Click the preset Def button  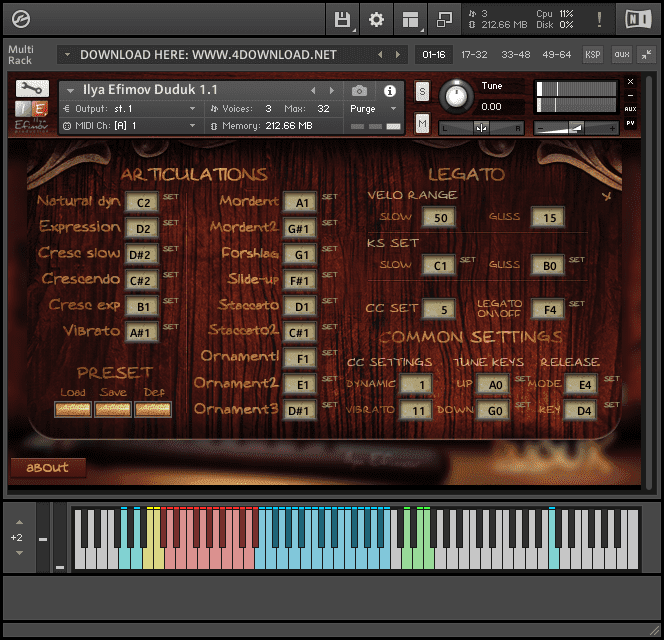[153, 409]
